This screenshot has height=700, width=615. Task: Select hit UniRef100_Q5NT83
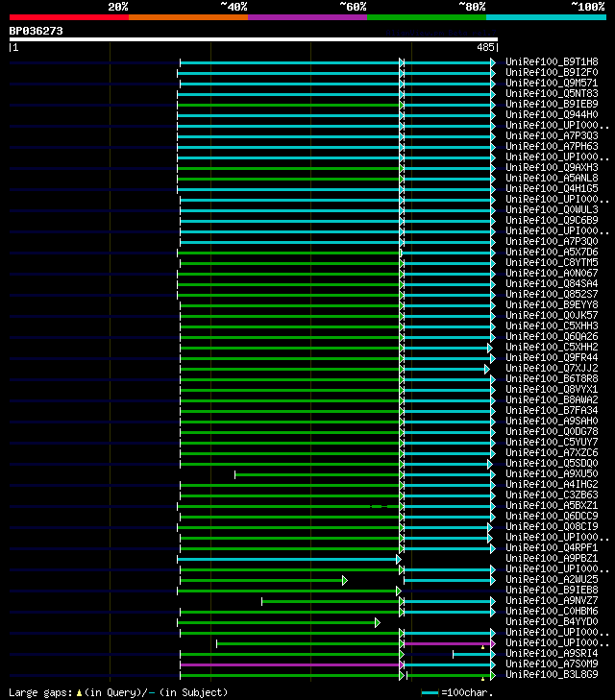click(x=552, y=93)
